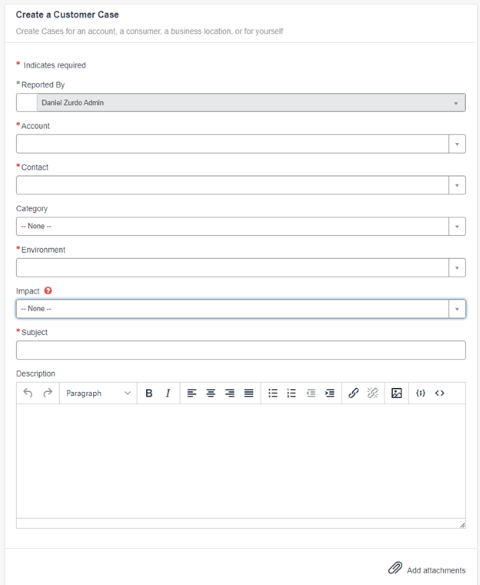The image size is (480, 585).
Task: Insert an image into the description
Action: tap(396, 393)
